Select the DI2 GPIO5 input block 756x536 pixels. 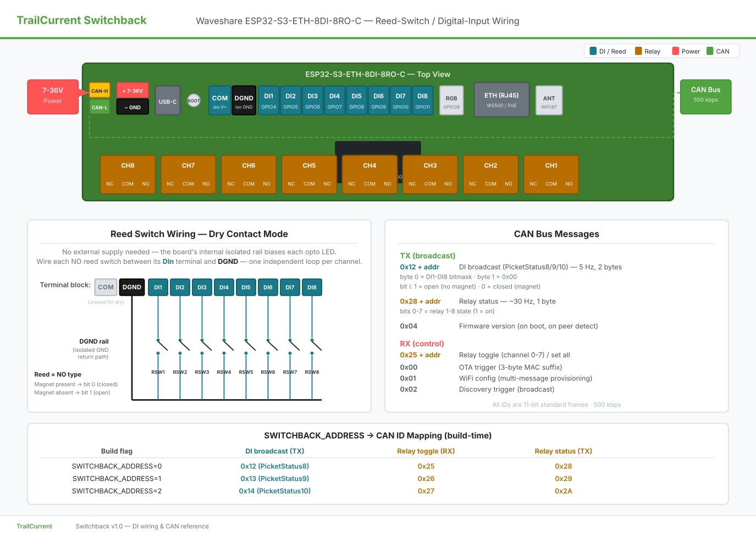[x=291, y=100]
